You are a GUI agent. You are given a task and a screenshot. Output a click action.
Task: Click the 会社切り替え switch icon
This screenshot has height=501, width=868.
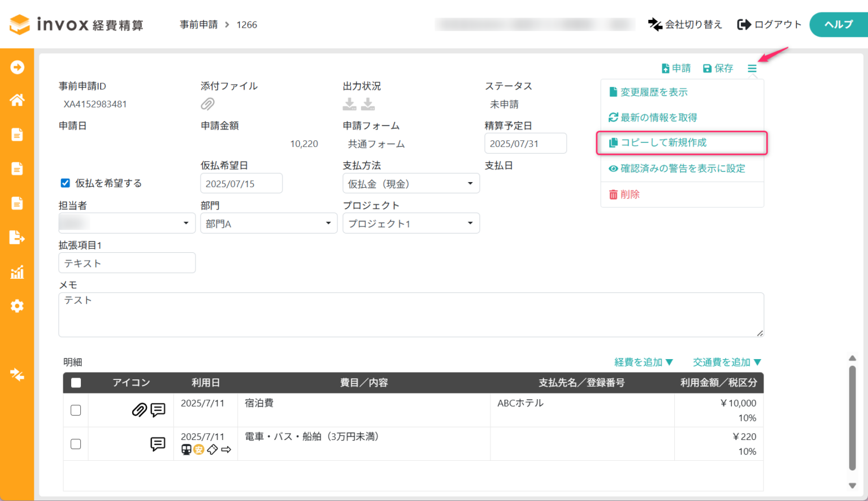coord(654,24)
